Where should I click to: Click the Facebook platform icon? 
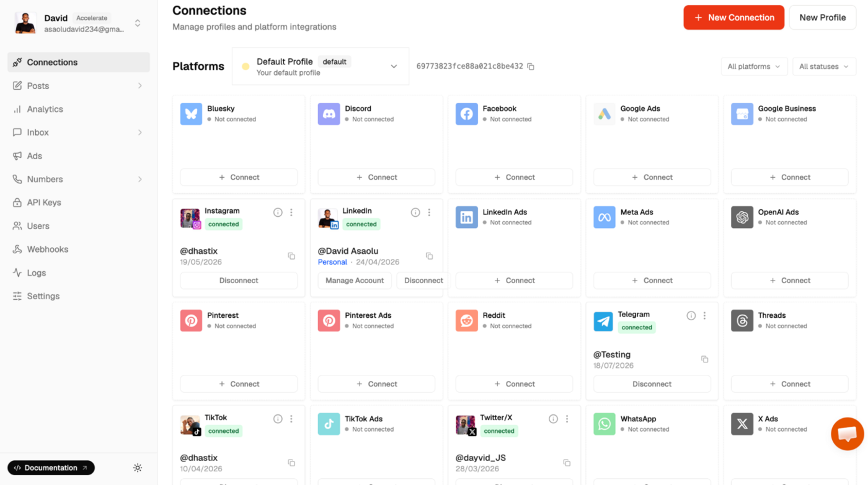pos(466,114)
